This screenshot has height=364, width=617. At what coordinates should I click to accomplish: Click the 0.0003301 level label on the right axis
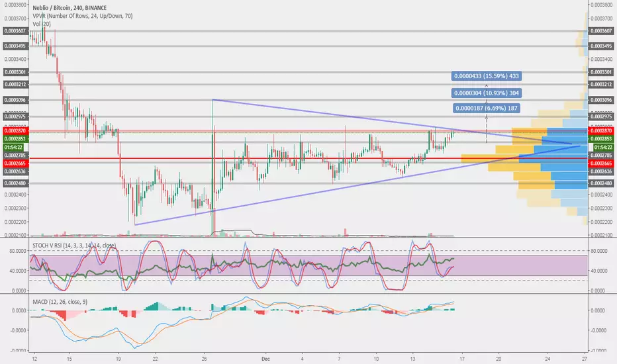(x=602, y=72)
